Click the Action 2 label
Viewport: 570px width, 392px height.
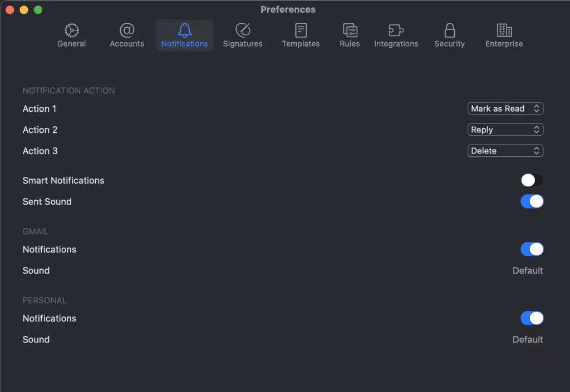pos(40,130)
